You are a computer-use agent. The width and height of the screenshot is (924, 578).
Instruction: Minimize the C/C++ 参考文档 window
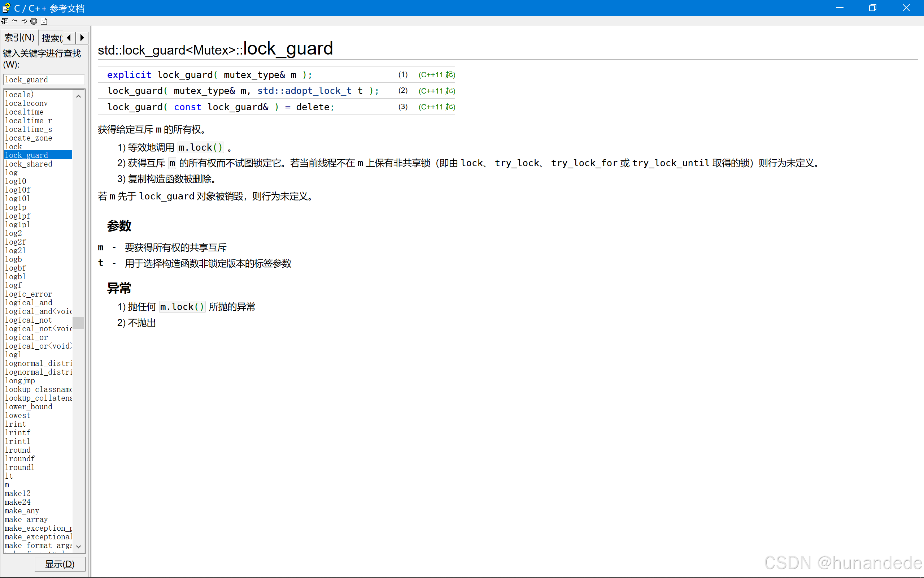coord(840,8)
